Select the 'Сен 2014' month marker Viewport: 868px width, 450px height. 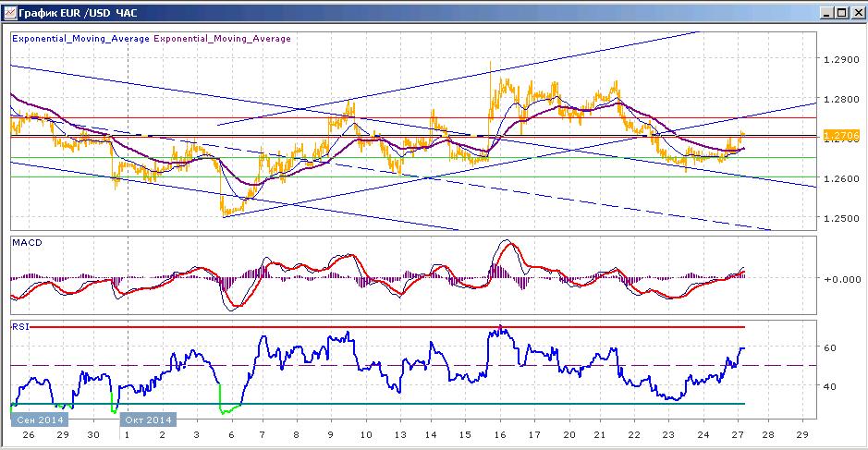tap(40, 420)
